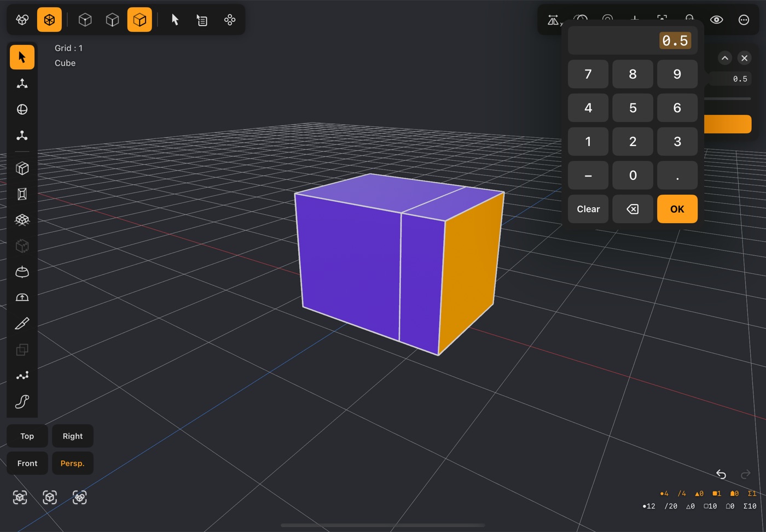Select the dome with pin tool
Screen dimensions: 766x532
[22, 272]
